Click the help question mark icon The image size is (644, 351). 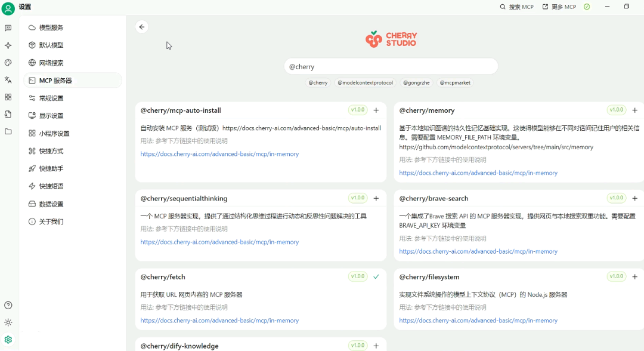pyautogui.click(x=8, y=305)
